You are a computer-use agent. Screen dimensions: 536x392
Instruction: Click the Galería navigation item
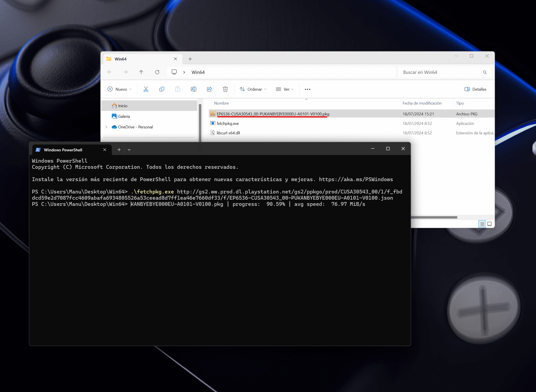(x=124, y=116)
